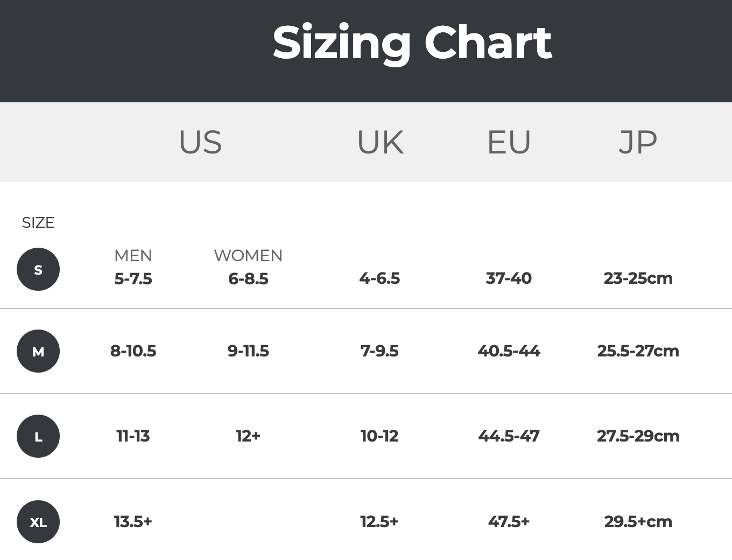Click the S size circle badge
The height and width of the screenshot is (560, 732).
38,269
